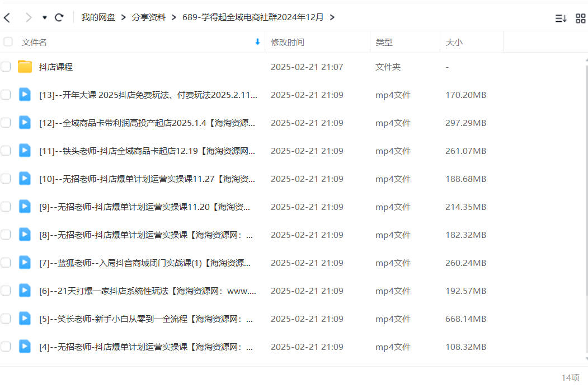This screenshot has height=388, width=588.
Task: Click size value 297.29MB
Action: (x=465, y=123)
